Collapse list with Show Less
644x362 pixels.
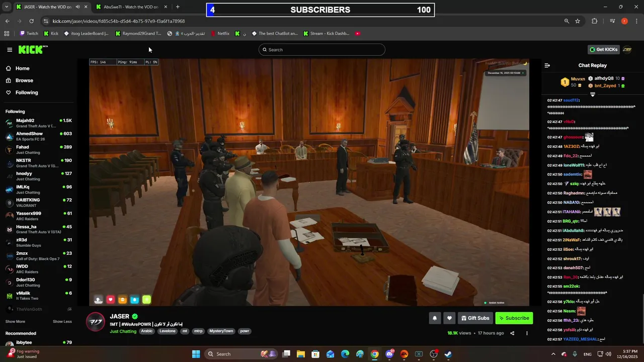62,322
